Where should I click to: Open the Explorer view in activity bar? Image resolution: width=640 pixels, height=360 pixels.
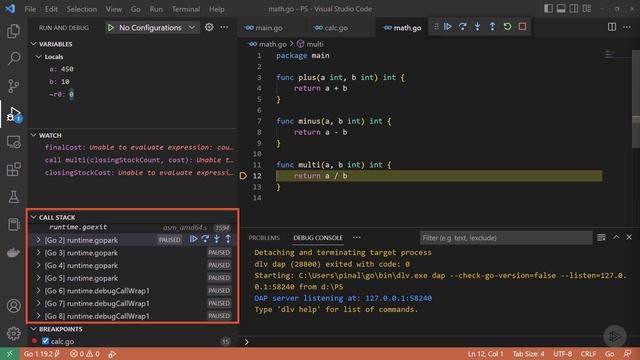tap(13, 31)
